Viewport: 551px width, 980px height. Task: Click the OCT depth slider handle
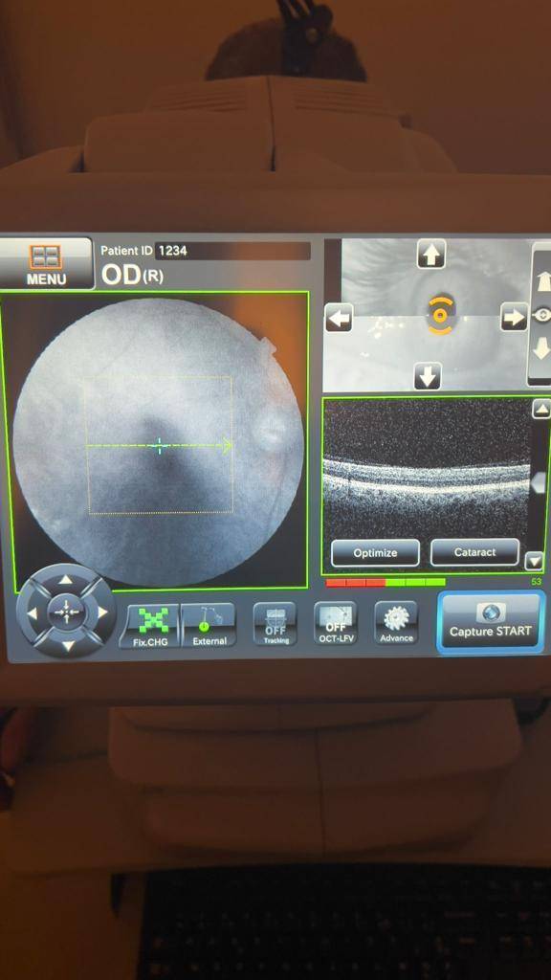pos(539,482)
